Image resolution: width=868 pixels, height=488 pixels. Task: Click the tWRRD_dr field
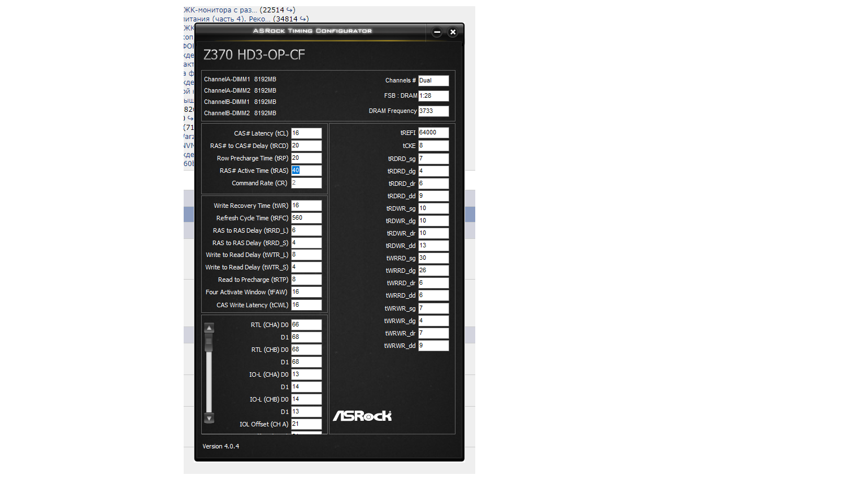click(x=433, y=283)
